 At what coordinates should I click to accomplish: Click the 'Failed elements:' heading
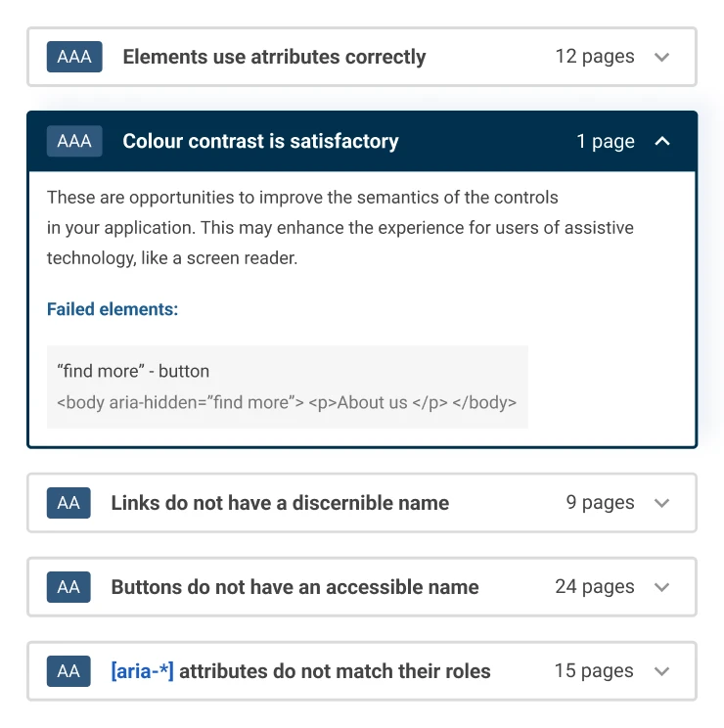point(113,309)
